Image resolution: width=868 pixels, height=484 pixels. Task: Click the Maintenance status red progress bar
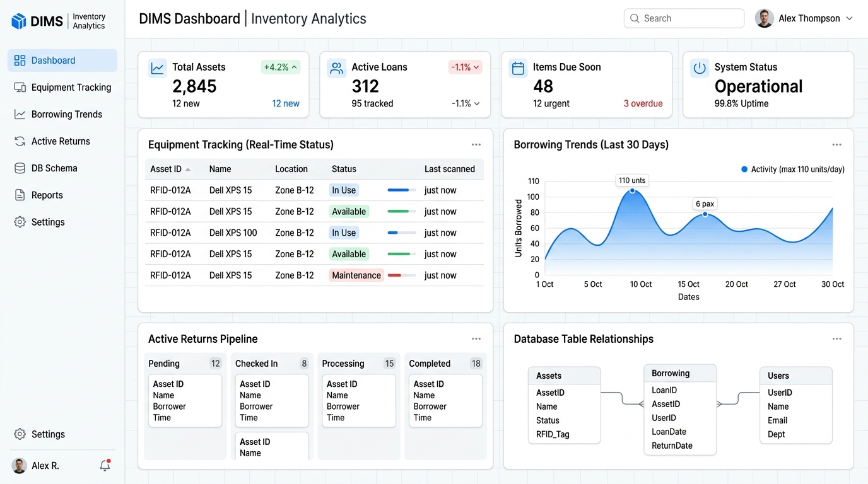401,275
